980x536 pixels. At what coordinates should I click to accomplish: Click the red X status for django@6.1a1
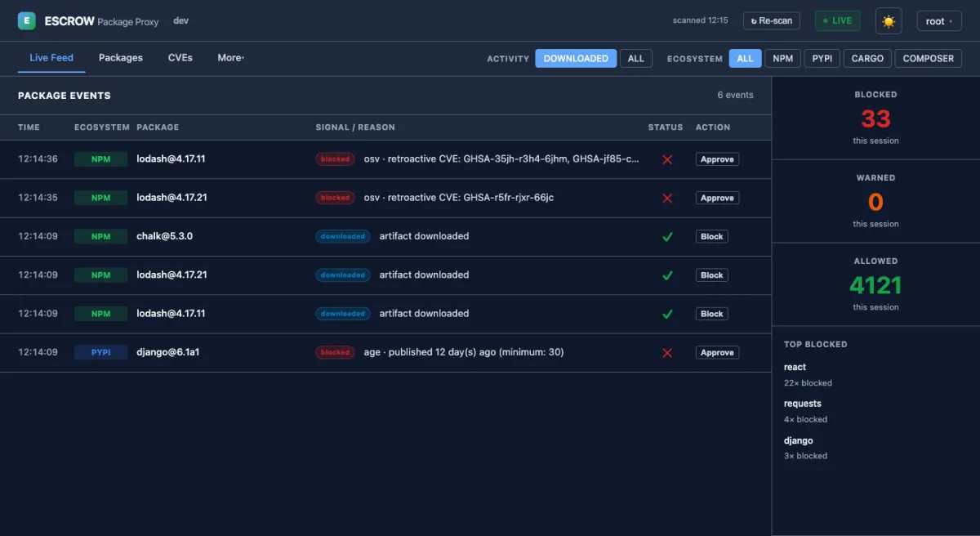point(667,352)
